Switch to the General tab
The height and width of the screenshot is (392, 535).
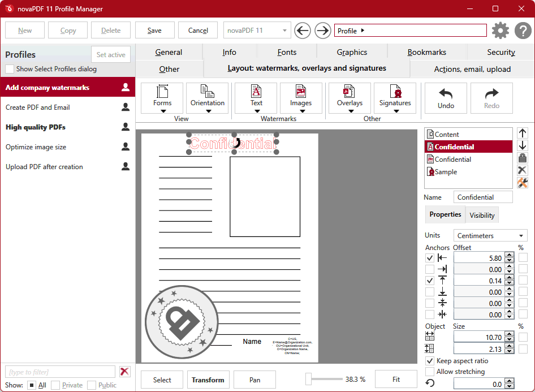(x=169, y=52)
